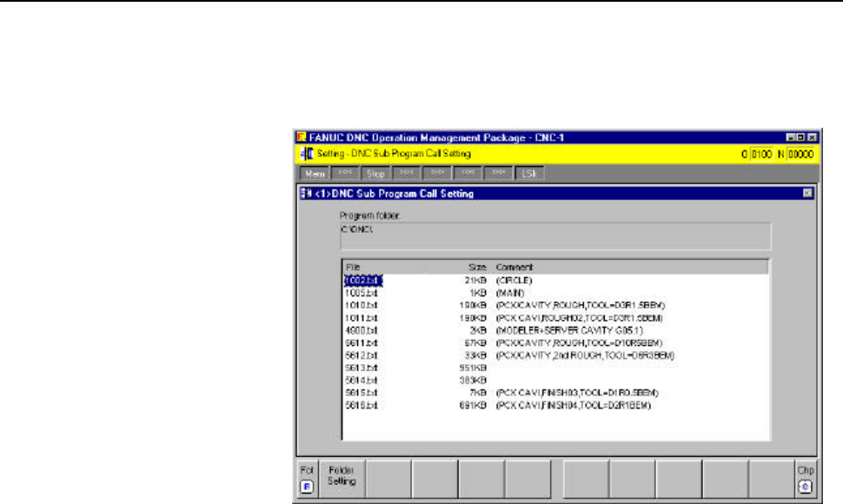Viewport: 843px width, 504px height.
Task: Open Folder Setting function key
Action: pos(342,478)
